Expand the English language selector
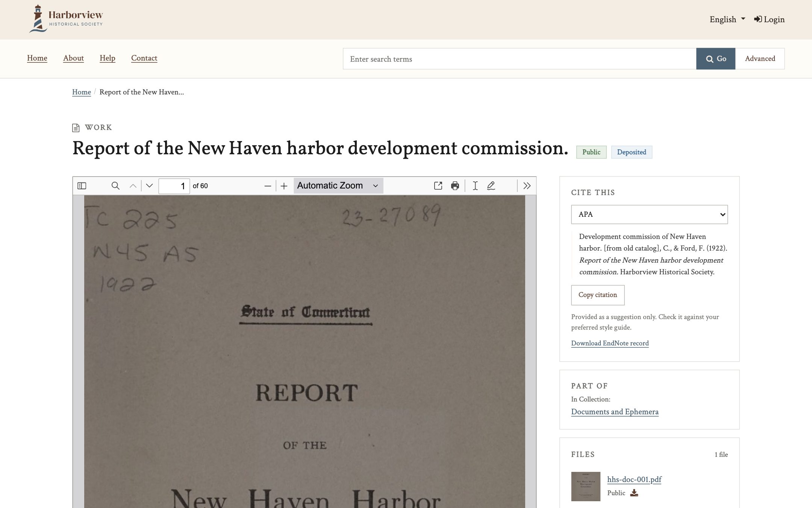Image resolution: width=812 pixels, height=508 pixels. [727, 19]
